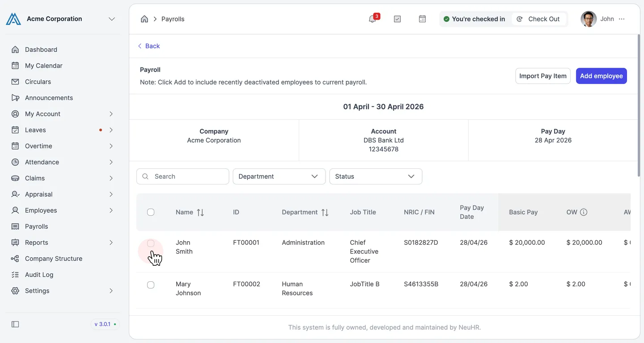The height and width of the screenshot is (343, 644).
Task: Open Dashboard from the sidebar menu
Action: 41,50
